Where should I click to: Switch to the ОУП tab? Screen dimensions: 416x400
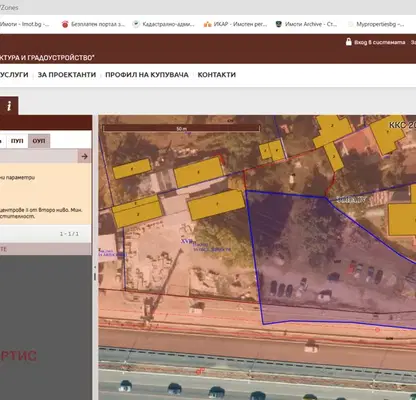click(x=39, y=141)
